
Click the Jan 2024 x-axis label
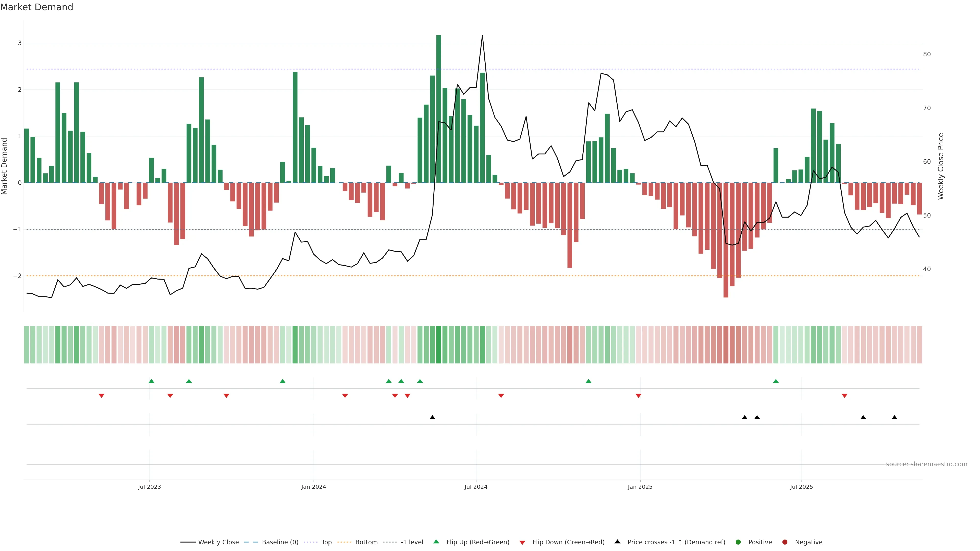313,487
